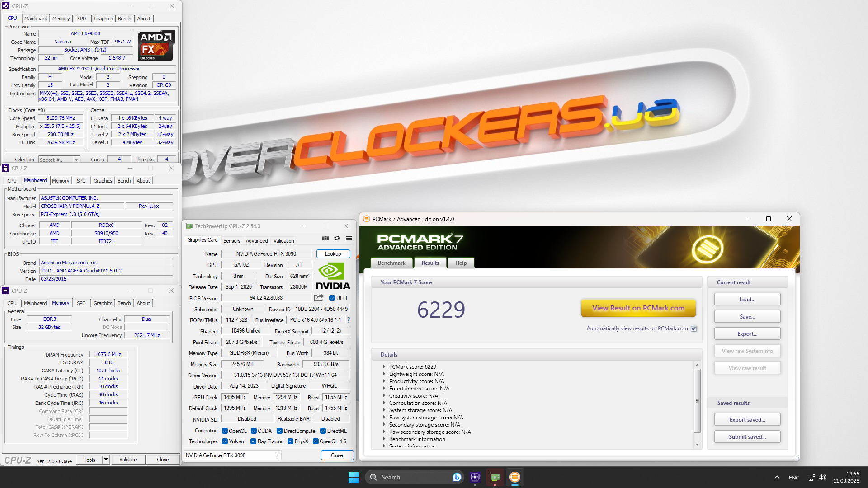
Task: Open the Socket #1 selection dropdown
Action: (59, 160)
